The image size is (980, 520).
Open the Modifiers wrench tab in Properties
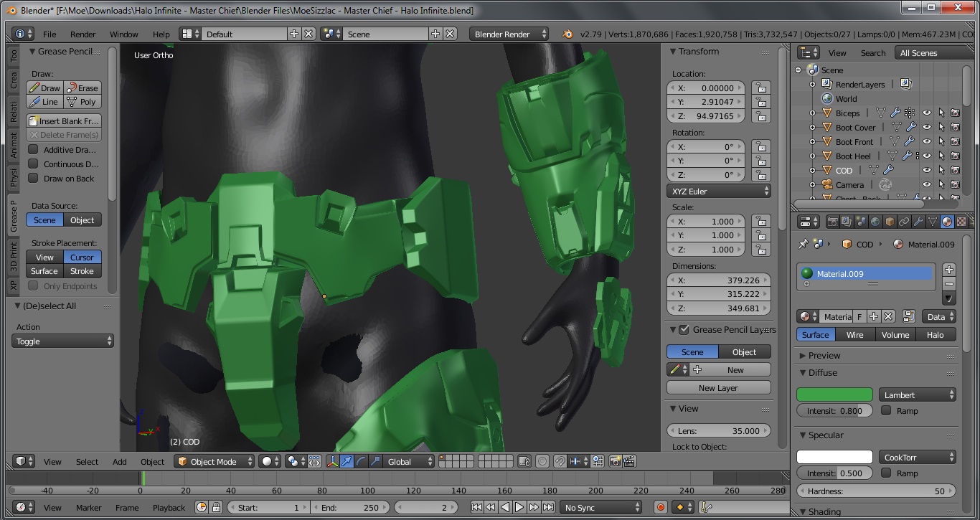click(x=918, y=222)
